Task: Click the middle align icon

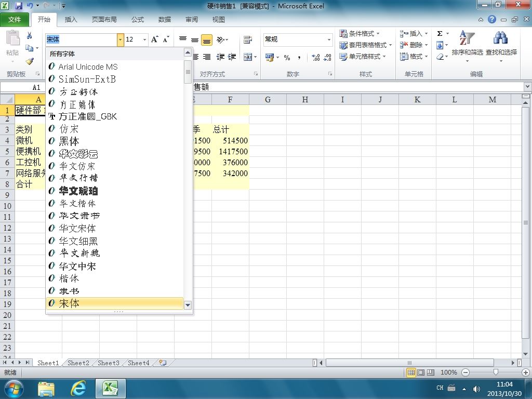Action: (195, 39)
